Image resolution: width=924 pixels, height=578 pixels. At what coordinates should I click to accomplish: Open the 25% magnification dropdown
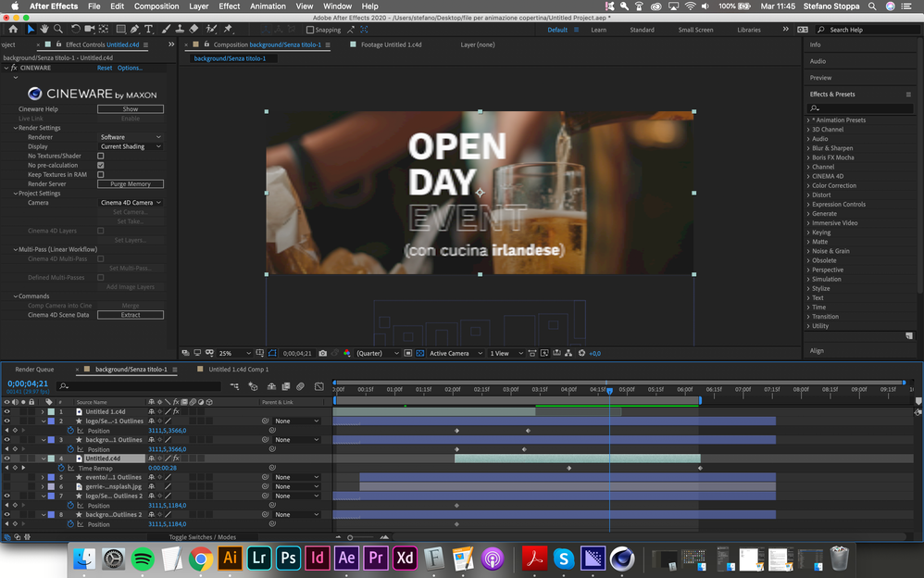coord(234,353)
